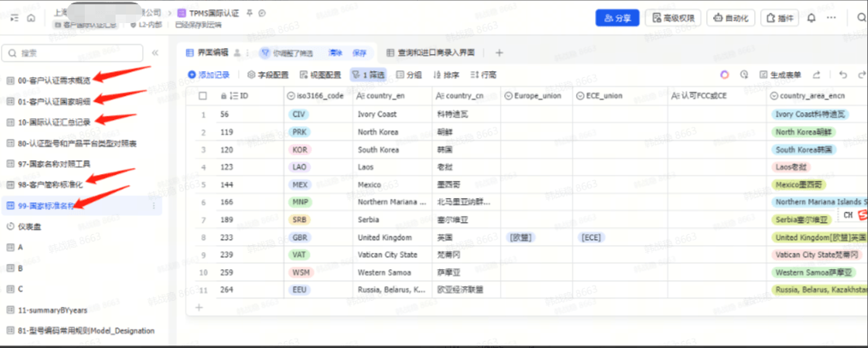
Task: Open the 仪表盘 dashboard item
Action: [31, 226]
